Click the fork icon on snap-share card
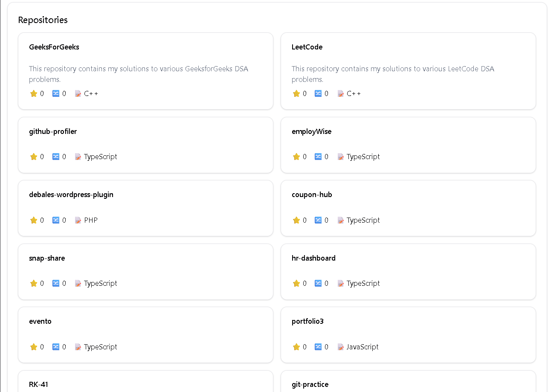Viewport: 551px width, 392px height. (x=56, y=283)
